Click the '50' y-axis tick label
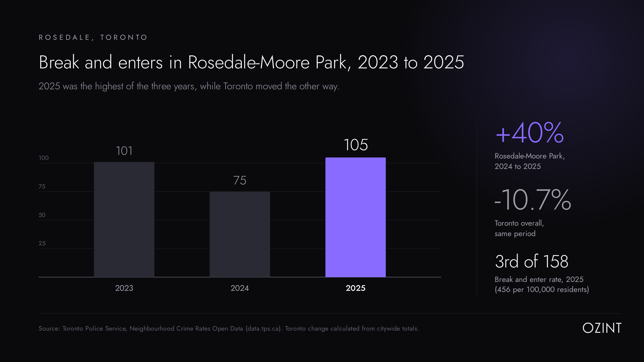Viewport: 644px width, 362px height. pos(42,215)
